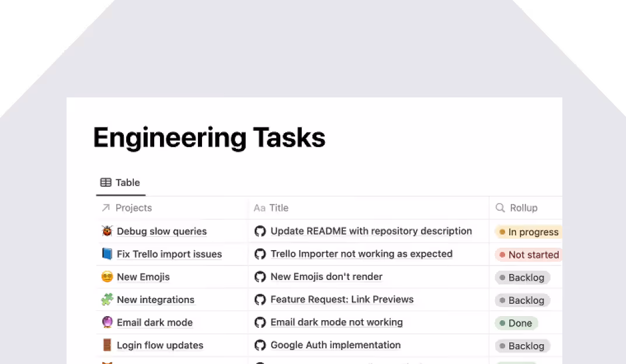Open New Emojis don't render issue
This screenshot has width=626, height=364.
coord(326,276)
